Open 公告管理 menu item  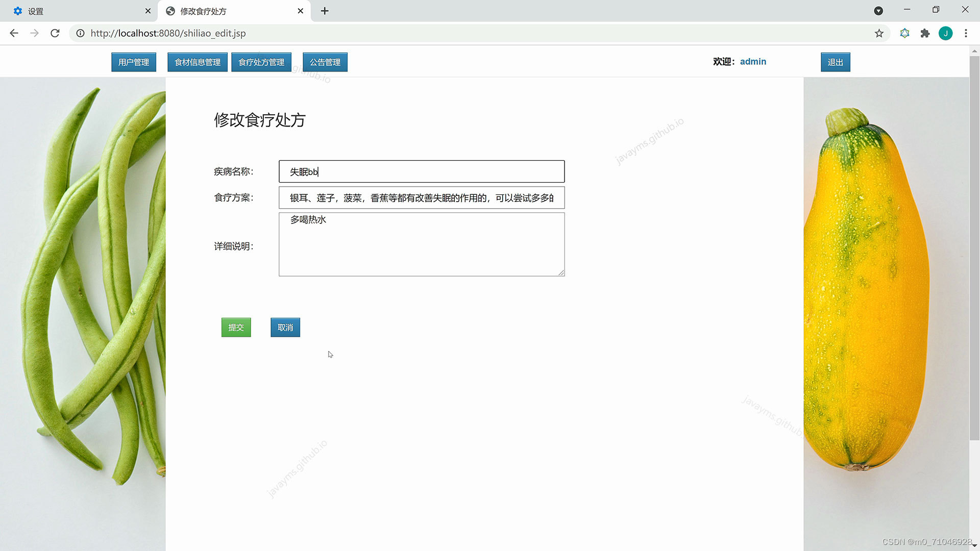[325, 62]
